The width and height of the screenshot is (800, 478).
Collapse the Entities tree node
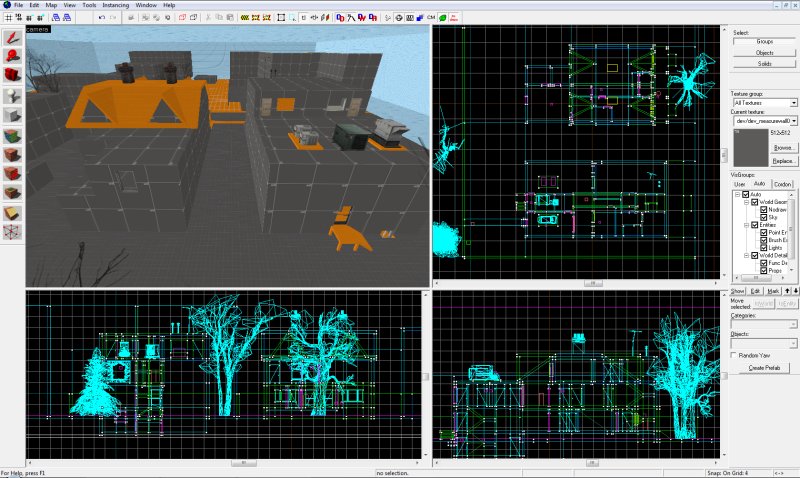(746, 225)
